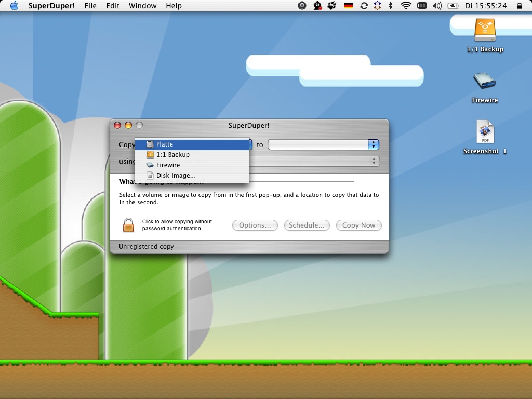Click the black hooded figure status icon

click(x=317, y=5)
